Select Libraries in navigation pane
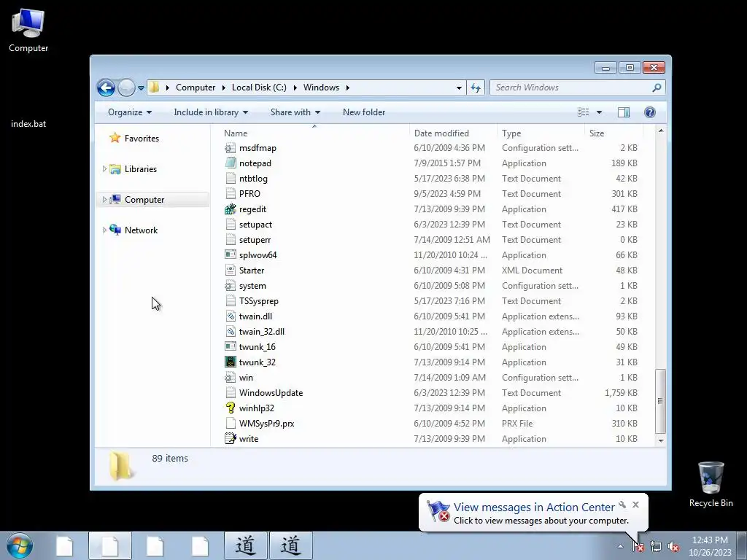The height and width of the screenshot is (560, 747). (x=141, y=169)
